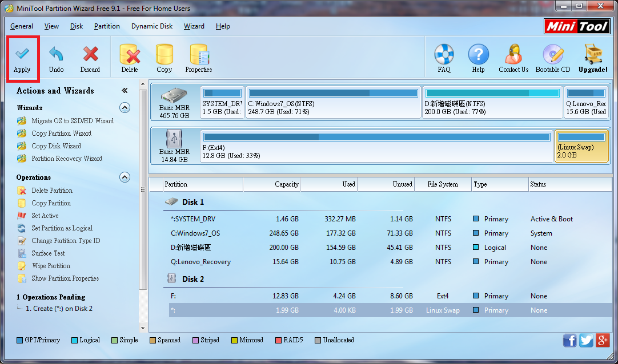The width and height of the screenshot is (618, 364).
Task: Select pending operation Create (*:) on Disk 2
Action: point(59,309)
